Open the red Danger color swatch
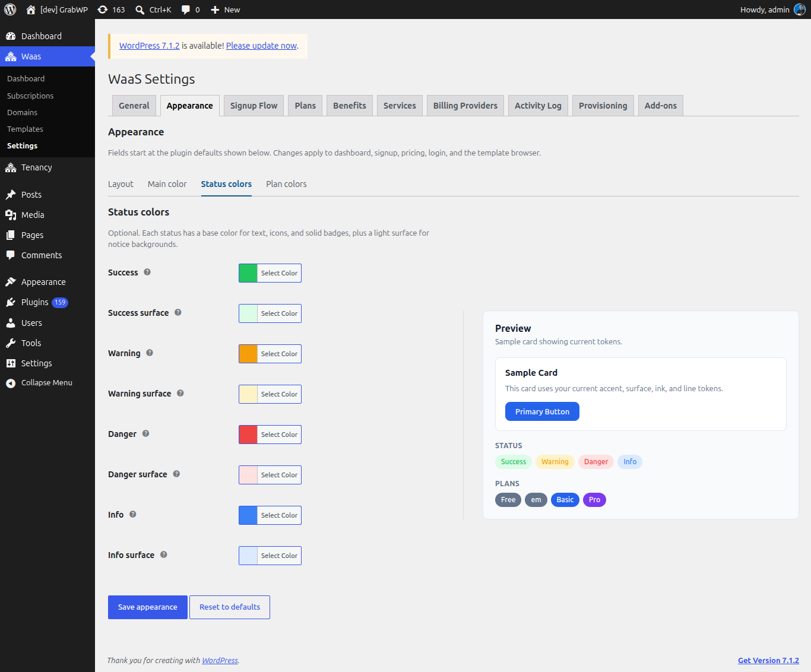 pos(248,435)
